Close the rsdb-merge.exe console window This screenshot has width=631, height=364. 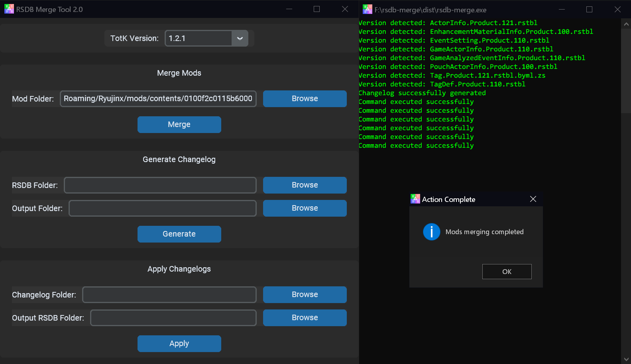tap(617, 9)
